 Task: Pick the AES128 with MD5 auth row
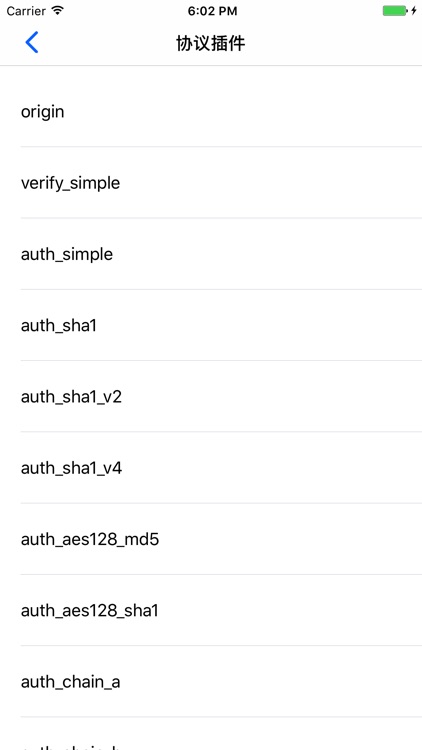211,539
